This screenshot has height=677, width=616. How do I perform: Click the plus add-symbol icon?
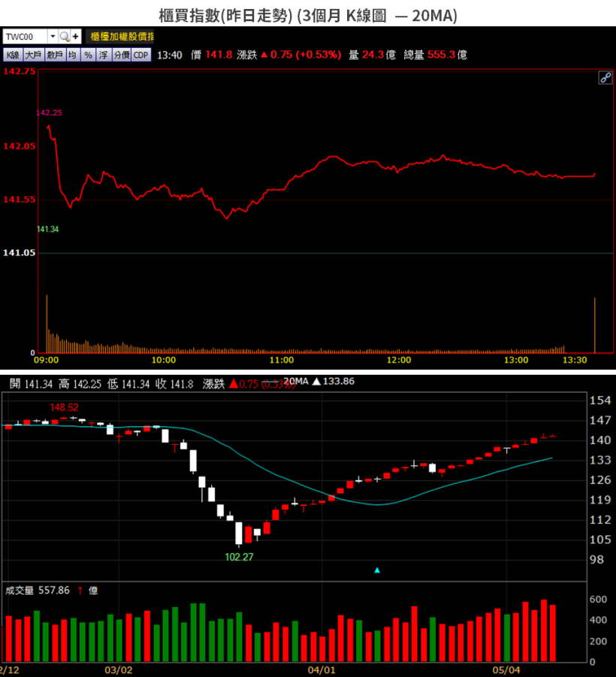tap(76, 37)
